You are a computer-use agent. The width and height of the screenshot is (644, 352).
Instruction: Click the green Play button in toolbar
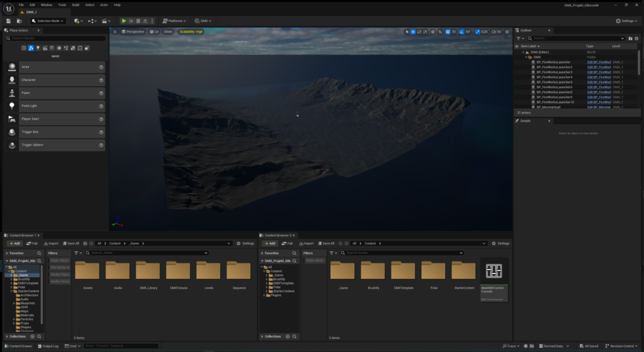coord(124,21)
